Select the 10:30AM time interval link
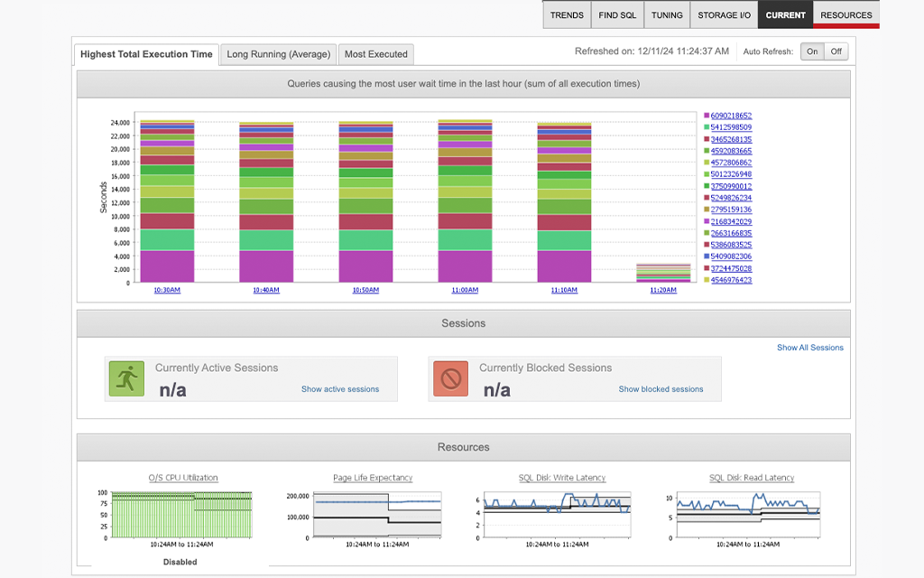 coord(166,290)
